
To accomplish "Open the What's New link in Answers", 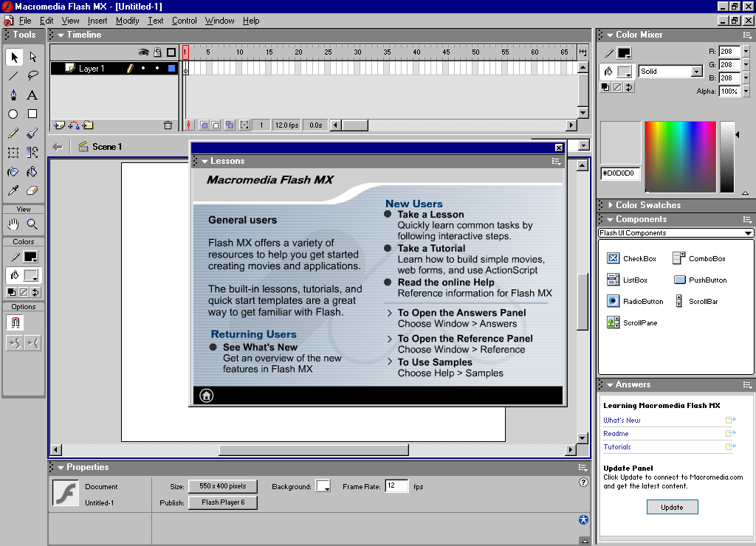I will pyautogui.click(x=622, y=421).
